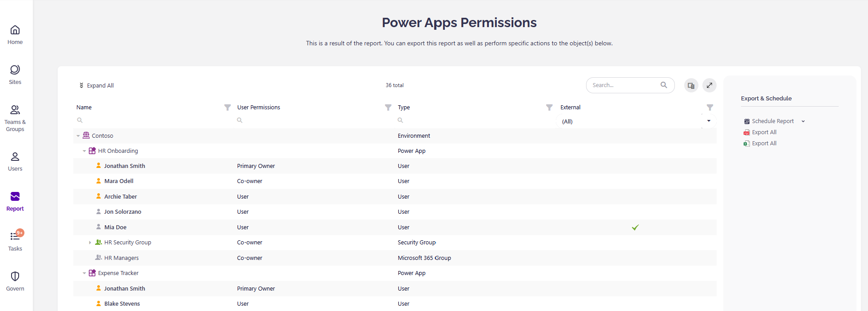
Task: Open Teams & Groups section
Action: tap(15, 118)
